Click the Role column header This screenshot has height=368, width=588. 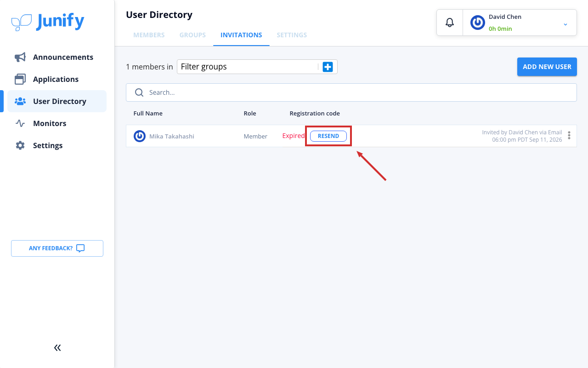250,113
